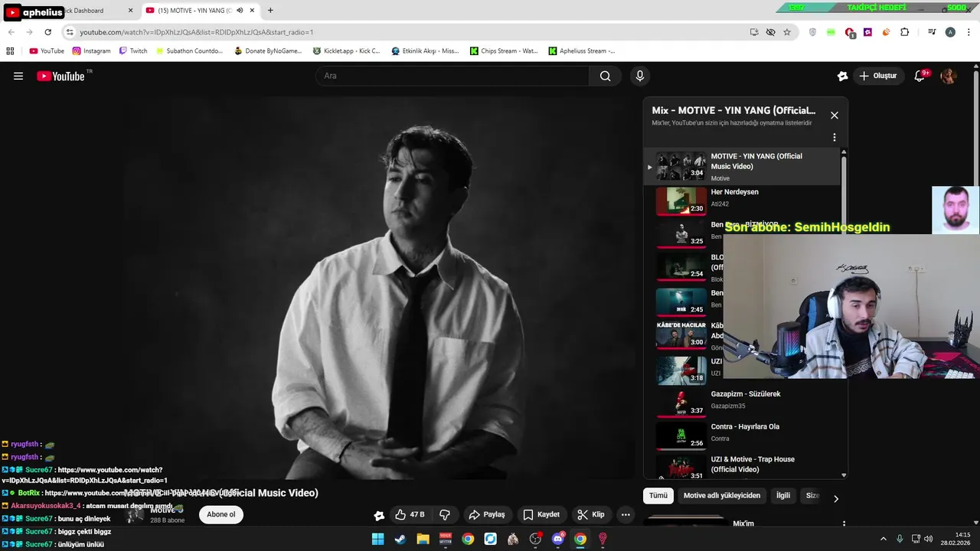Open the YouTube bookmark
The width and height of the screenshot is (980, 551).
pos(47,51)
